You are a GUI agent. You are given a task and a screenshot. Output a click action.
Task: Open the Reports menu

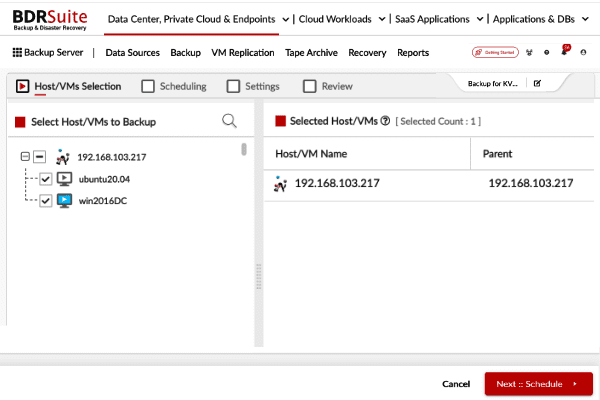click(x=413, y=52)
